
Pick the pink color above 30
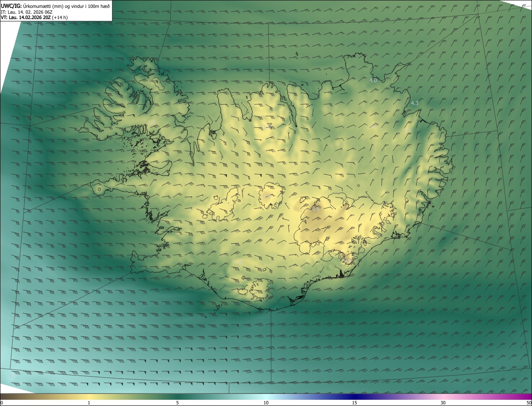(x=443, y=396)
